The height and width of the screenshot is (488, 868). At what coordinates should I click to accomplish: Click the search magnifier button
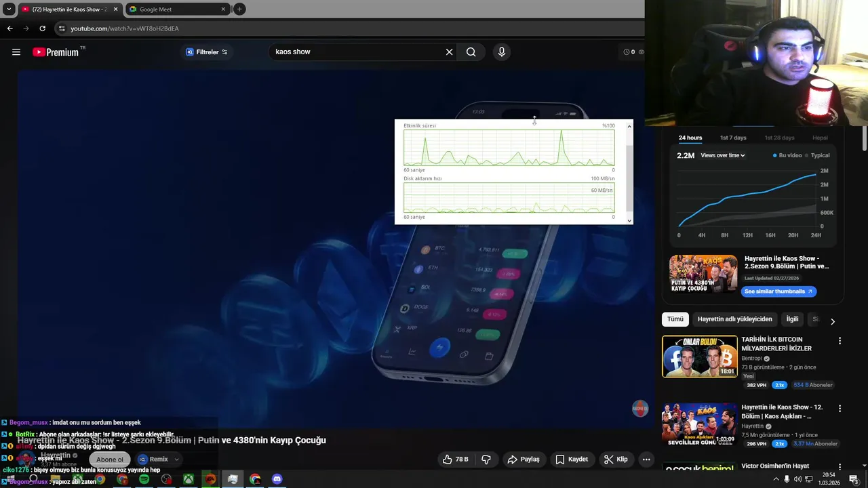click(x=471, y=52)
